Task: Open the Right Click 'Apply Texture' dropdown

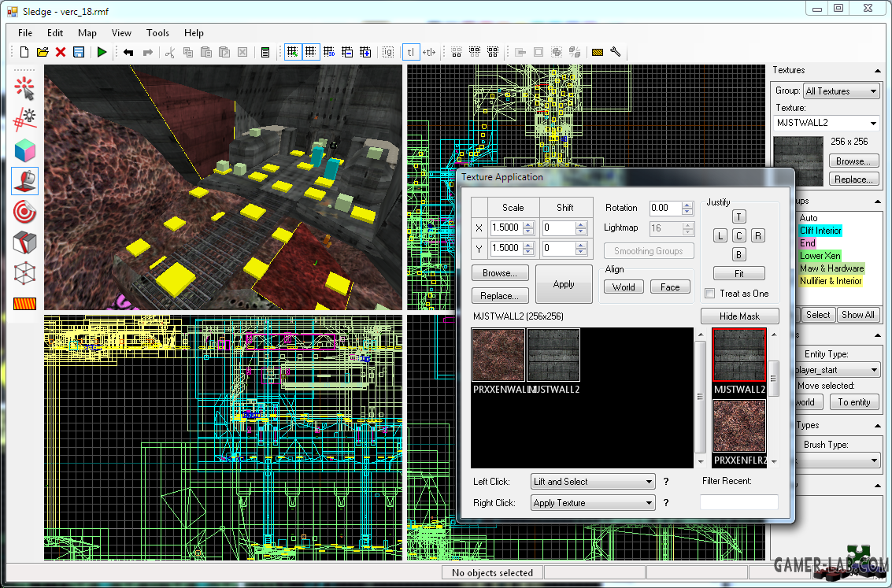Action: pos(592,503)
